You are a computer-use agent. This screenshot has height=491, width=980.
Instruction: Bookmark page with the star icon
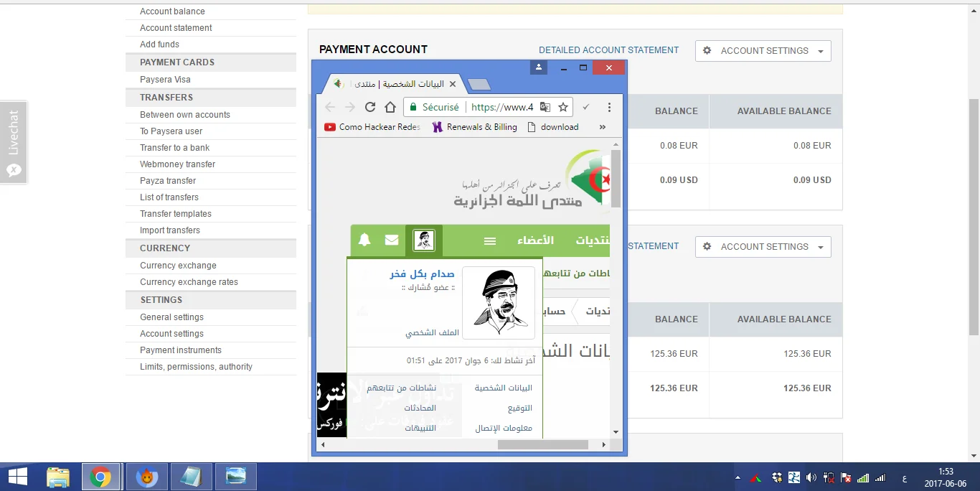point(563,107)
